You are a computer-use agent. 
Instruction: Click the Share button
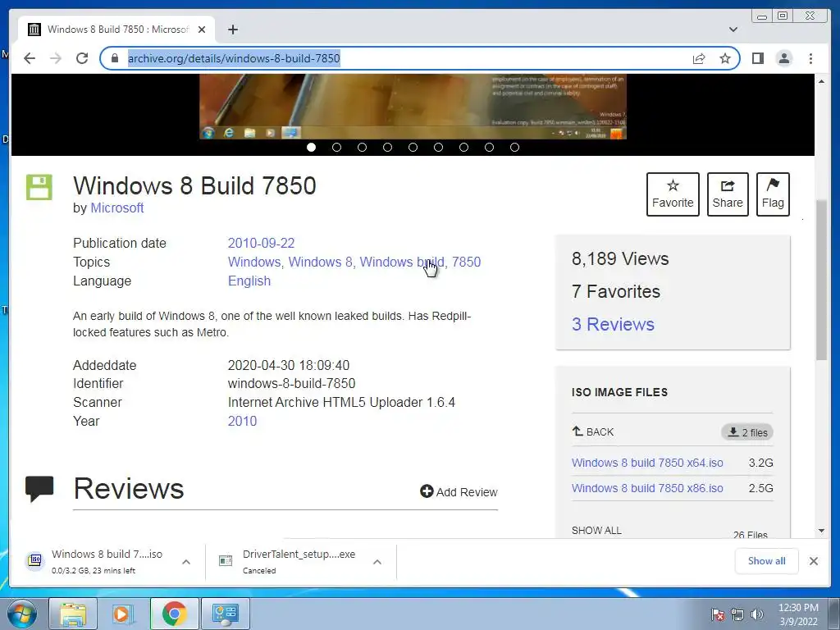coord(728,194)
